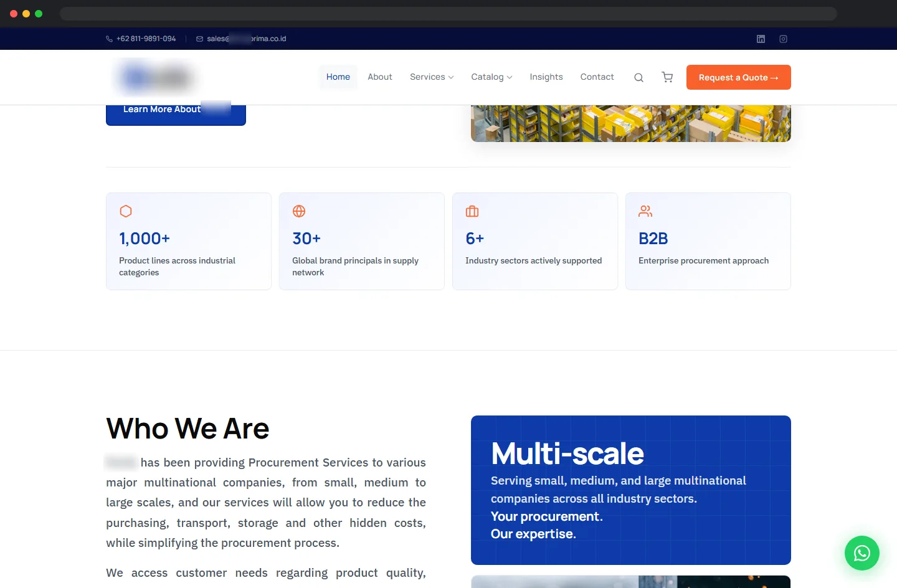Screen dimensions: 897x588
Task: Click the sales email address link
Action: 247,39
